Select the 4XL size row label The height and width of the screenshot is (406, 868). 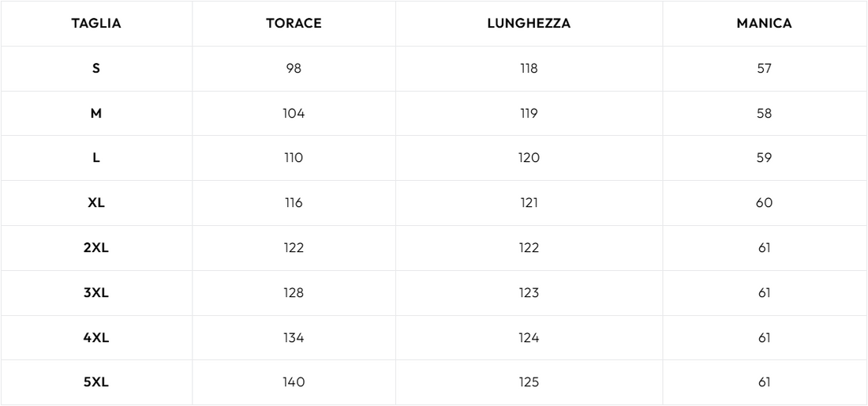point(96,337)
